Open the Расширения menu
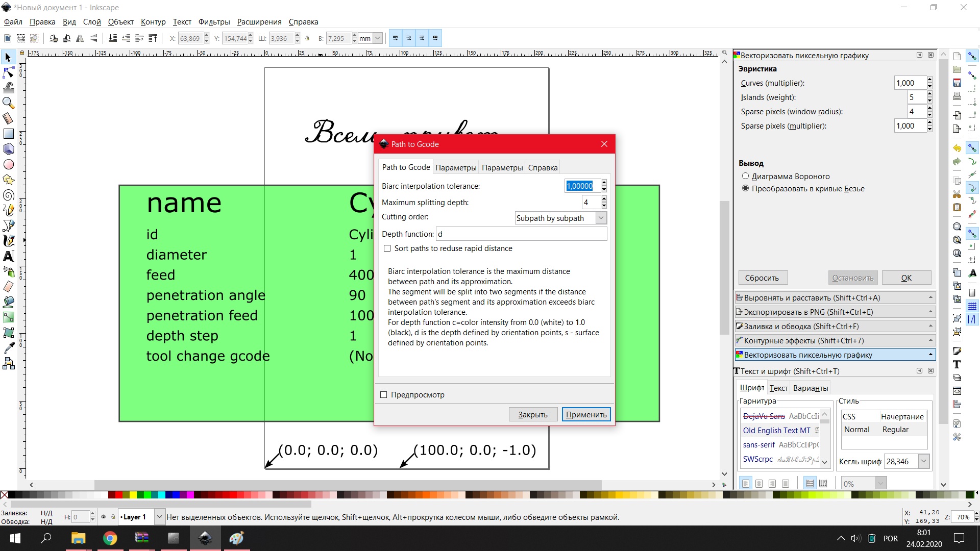980x551 pixels. [259, 22]
